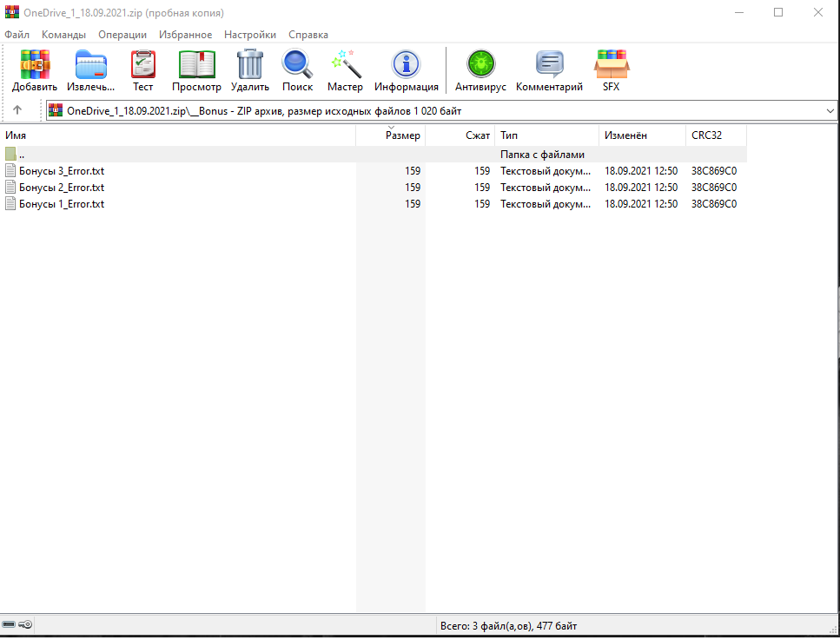This screenshot has width=840, height=640.
Task: Run the Тест archive test icon
Action: click(143, 65)
